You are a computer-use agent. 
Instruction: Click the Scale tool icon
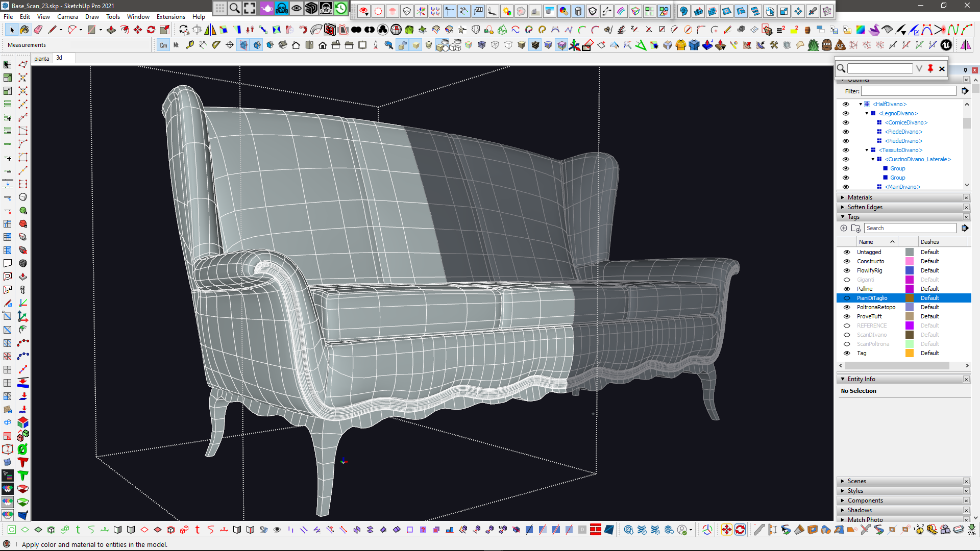tap(164, 30)
